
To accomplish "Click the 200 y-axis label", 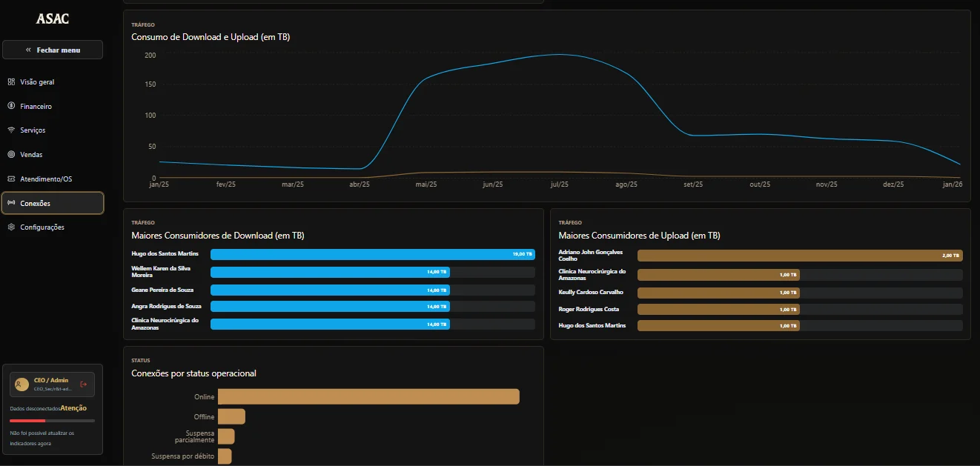I will [150, 56].
